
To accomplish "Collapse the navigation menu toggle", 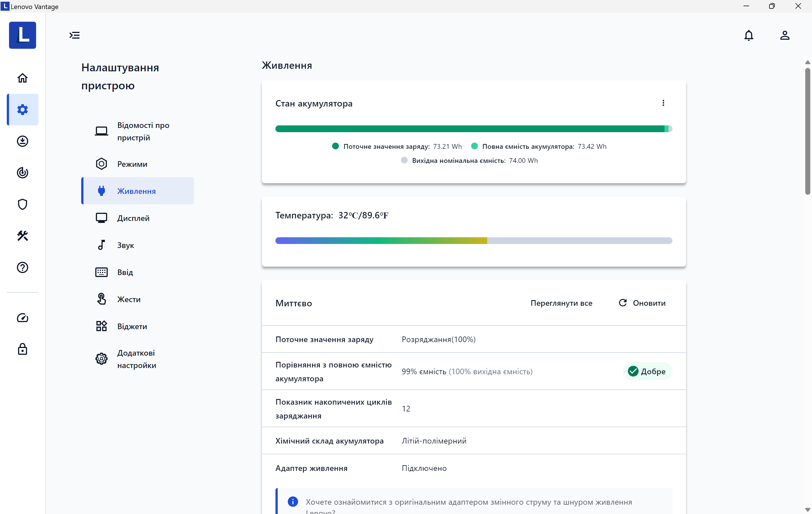I will click(x=74, y=36).
